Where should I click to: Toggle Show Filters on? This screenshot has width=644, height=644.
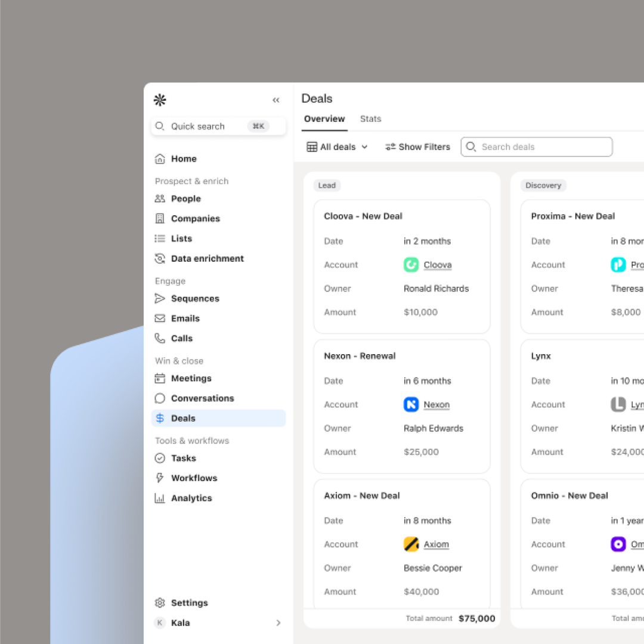pos(417,147)
